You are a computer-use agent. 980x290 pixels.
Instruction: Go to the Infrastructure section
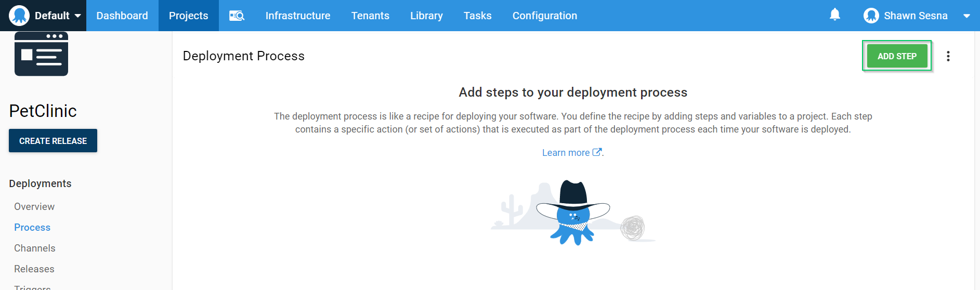click(297, 16)
